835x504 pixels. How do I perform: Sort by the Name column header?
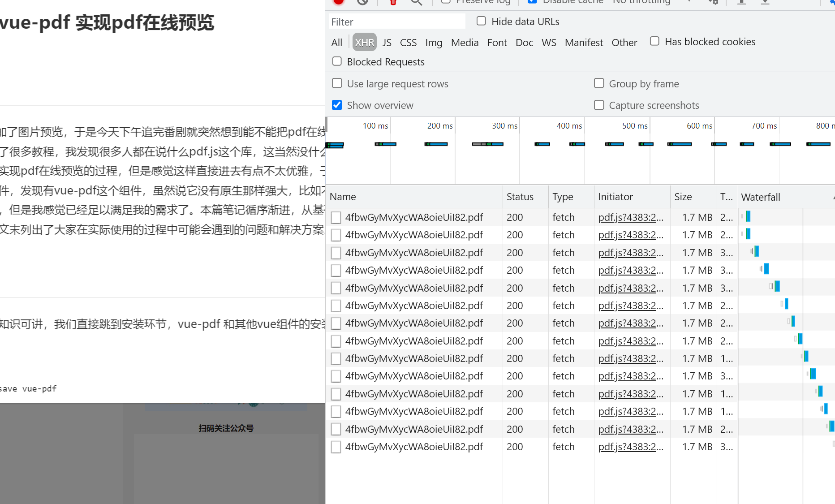coord(414,197)
